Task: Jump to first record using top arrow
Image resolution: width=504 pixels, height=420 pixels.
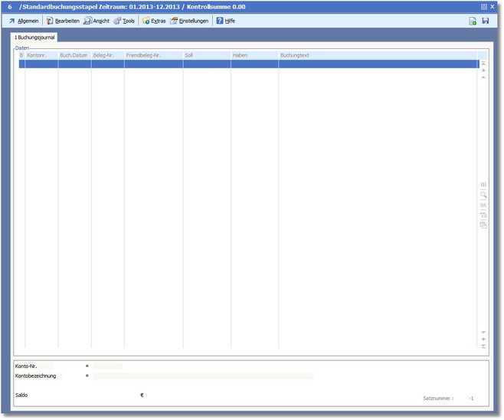Action: 483,63
